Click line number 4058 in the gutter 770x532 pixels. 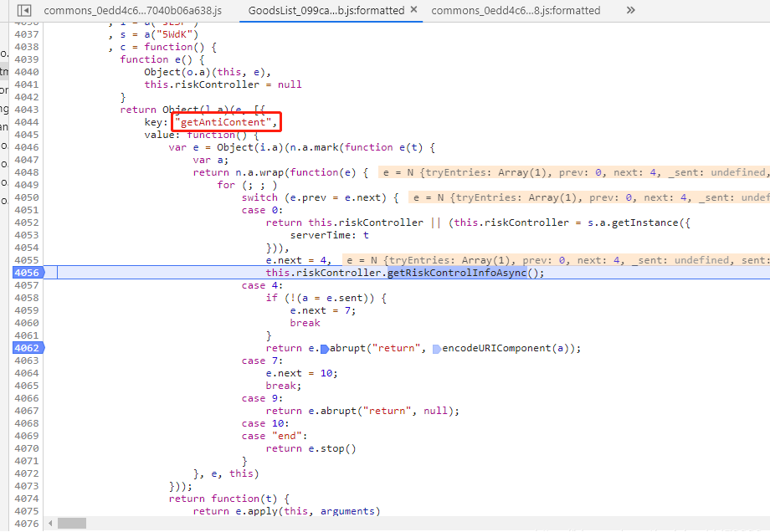(27, 298)
